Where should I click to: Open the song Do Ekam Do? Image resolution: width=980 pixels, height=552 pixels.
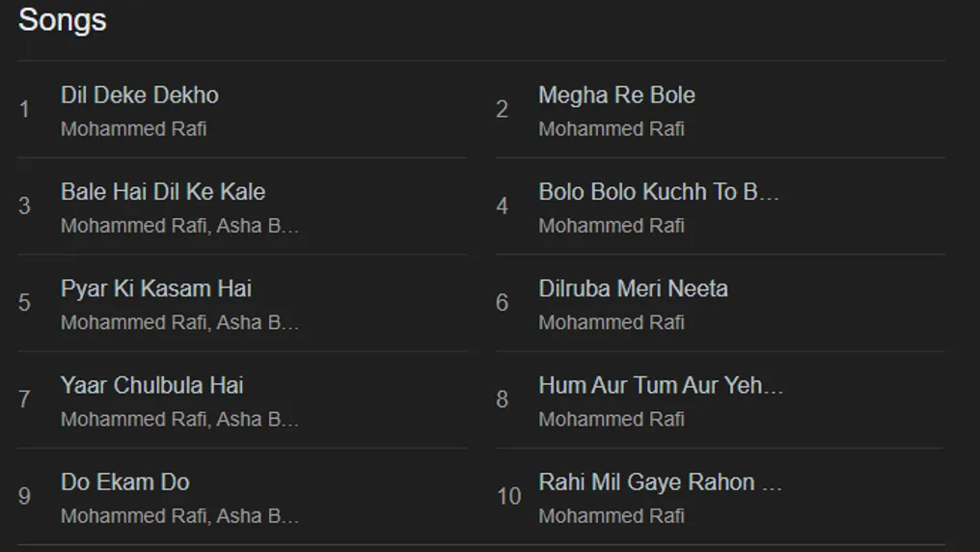[125, 482]
